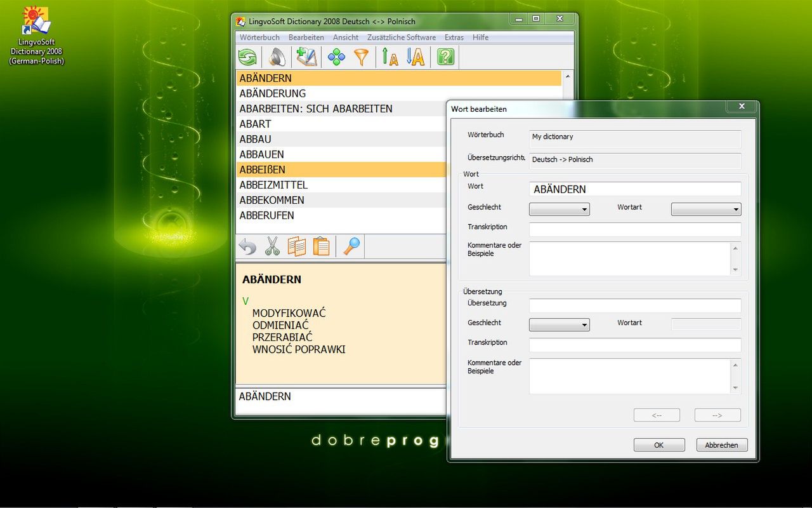Click the LingvoSoft title bar app icon
Viewport: 812px width, 508px height.
tap(240, 21)
